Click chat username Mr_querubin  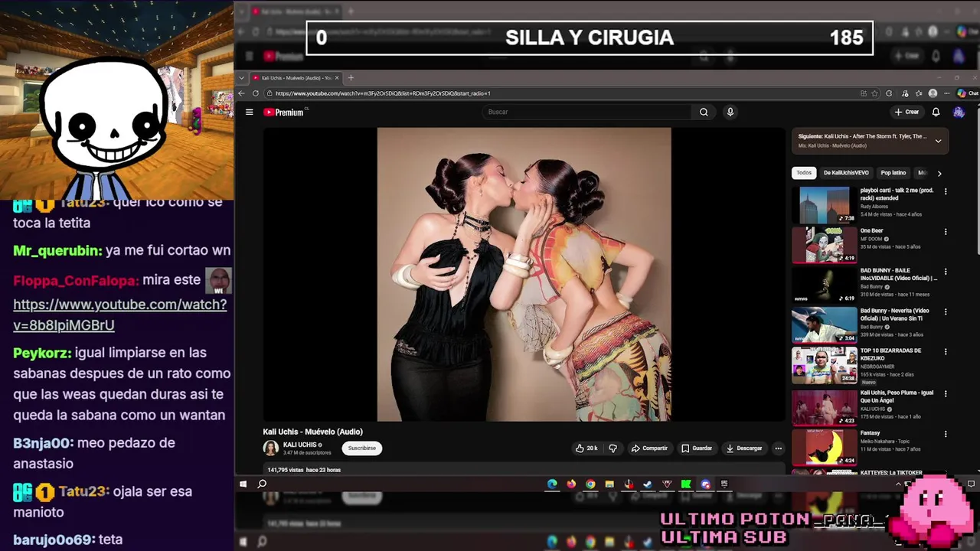(x=57, y=251)
